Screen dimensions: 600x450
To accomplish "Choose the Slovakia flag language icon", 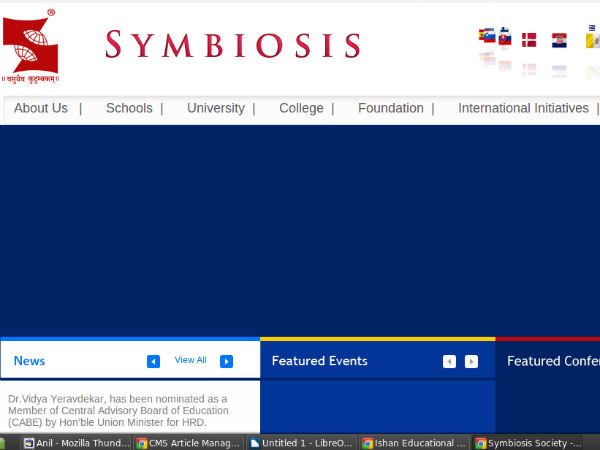I will coord(505,38).
